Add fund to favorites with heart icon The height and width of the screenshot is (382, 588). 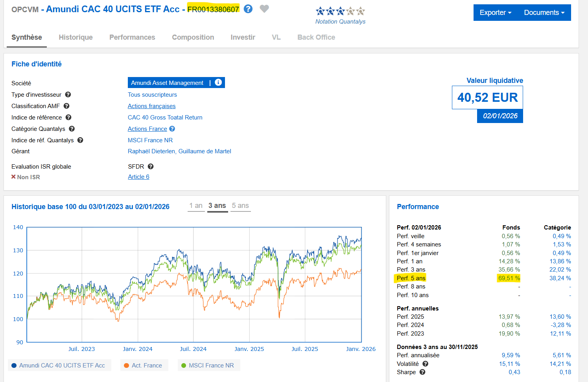point(264,9)
